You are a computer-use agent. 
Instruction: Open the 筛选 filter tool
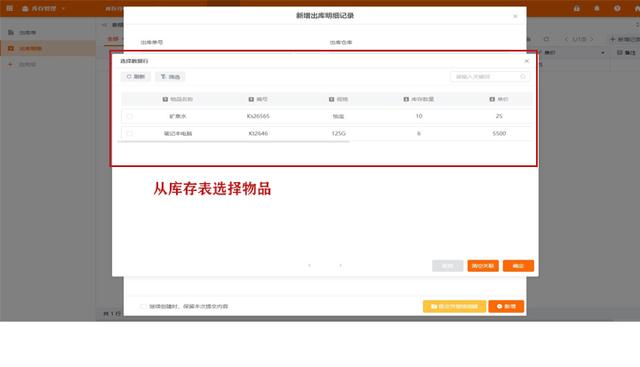click(170, 77)
